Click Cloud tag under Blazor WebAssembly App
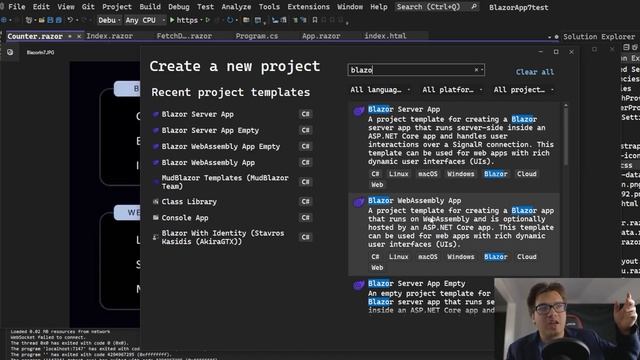The width and height of the screenshot is (640, 360). (x=527, y=257)
